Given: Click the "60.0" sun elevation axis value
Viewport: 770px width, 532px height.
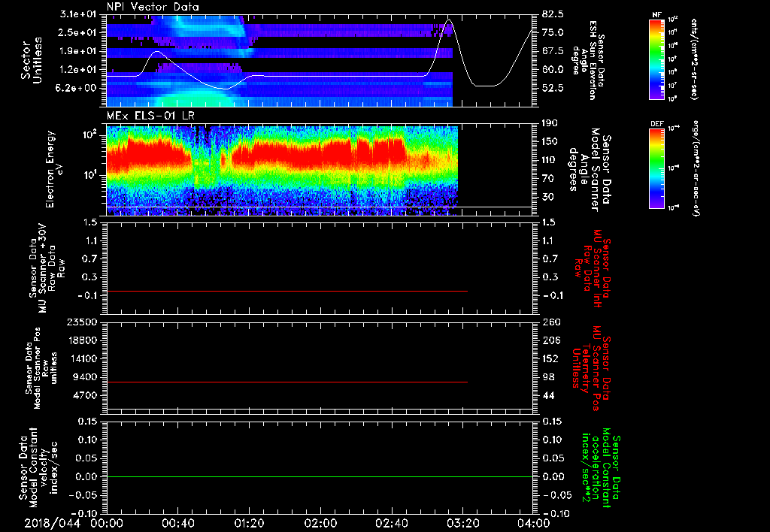Looking at the screenshot, I should coord(553,69).
